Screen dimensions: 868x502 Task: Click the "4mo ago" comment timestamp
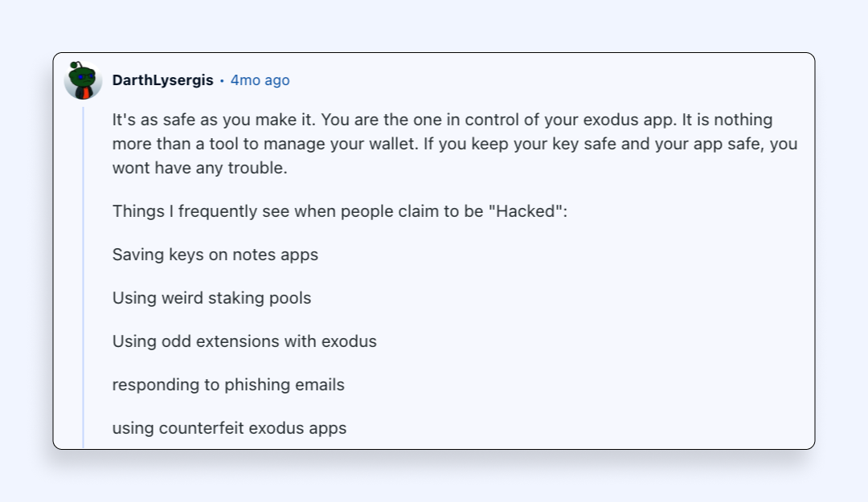260,80
